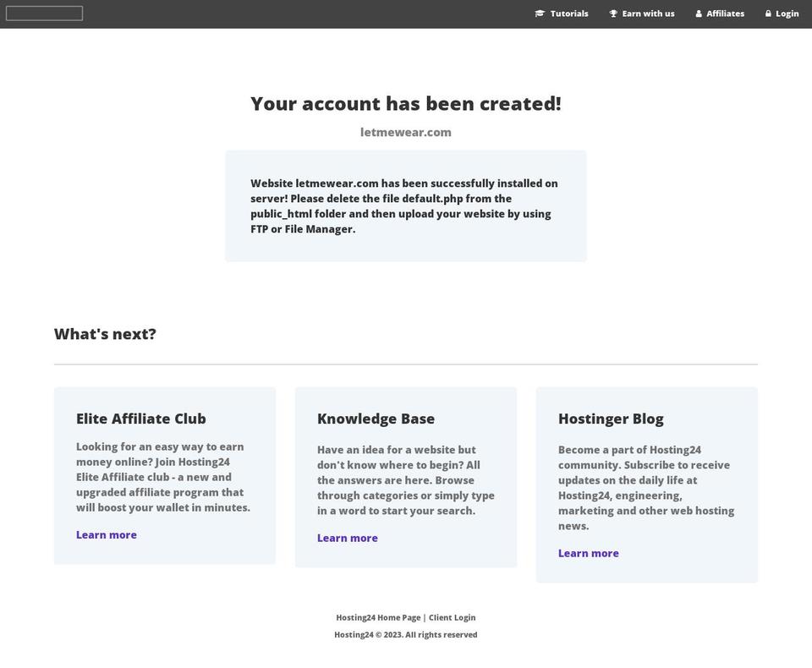The image size is (812, 668).
Task: Open the Hosting24 Home Page footer link
Action: pyautogui.click(x=378, y=617)
